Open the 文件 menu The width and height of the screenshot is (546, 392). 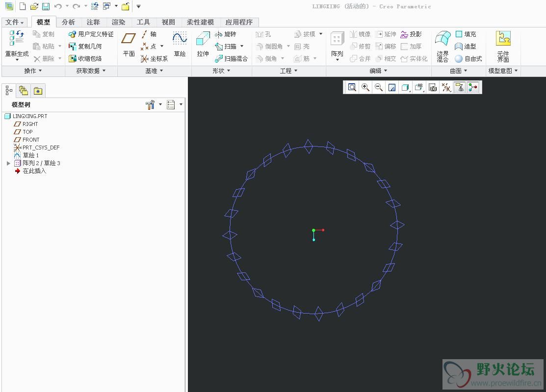click(x=15, y=22)
